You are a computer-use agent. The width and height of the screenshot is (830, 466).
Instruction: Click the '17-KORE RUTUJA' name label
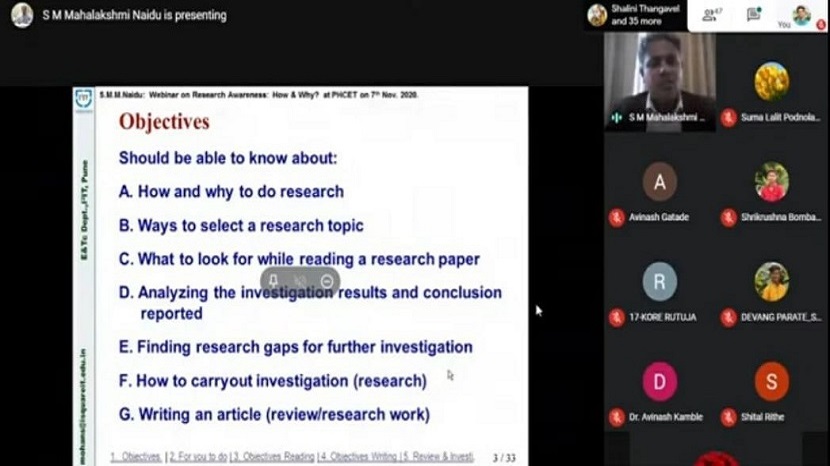[663, 318]
